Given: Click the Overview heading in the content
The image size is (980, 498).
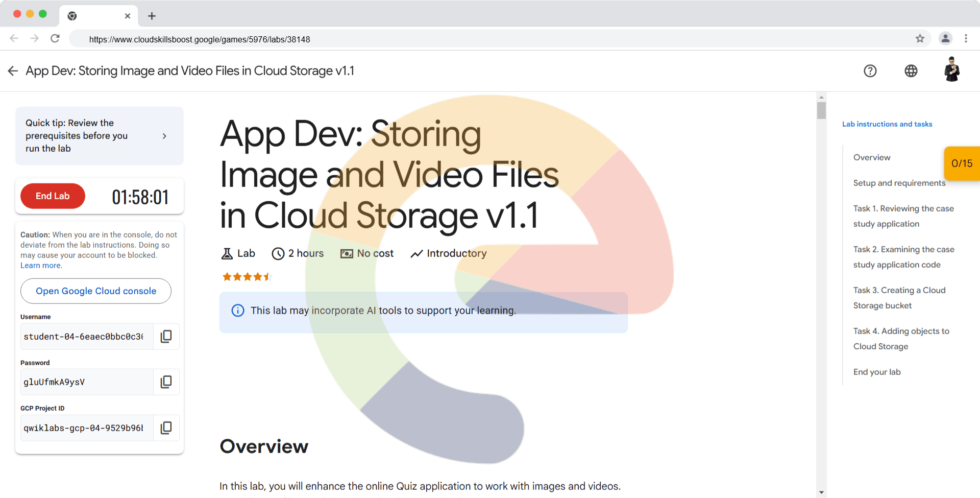Looking at the screenshot, I should (x=264, y=446).
